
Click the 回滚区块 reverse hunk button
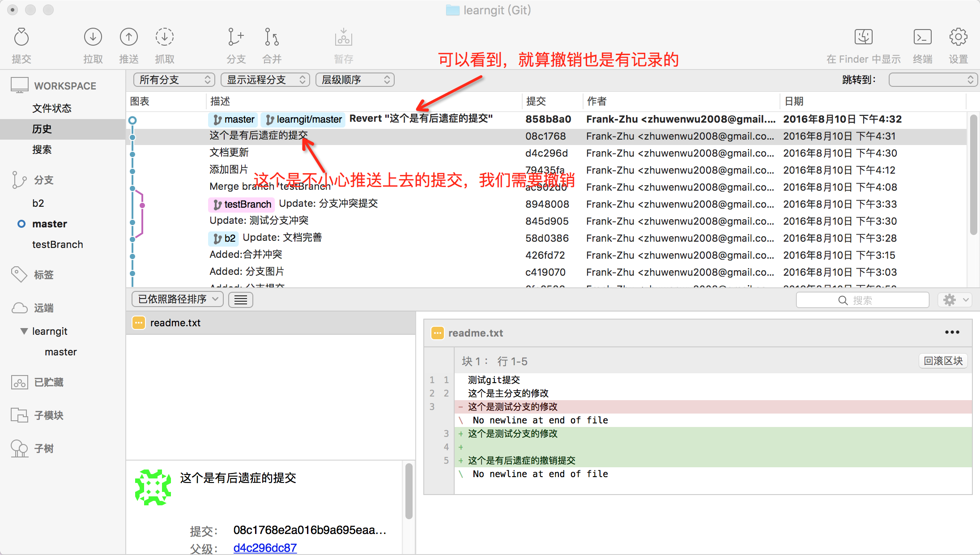943,361
